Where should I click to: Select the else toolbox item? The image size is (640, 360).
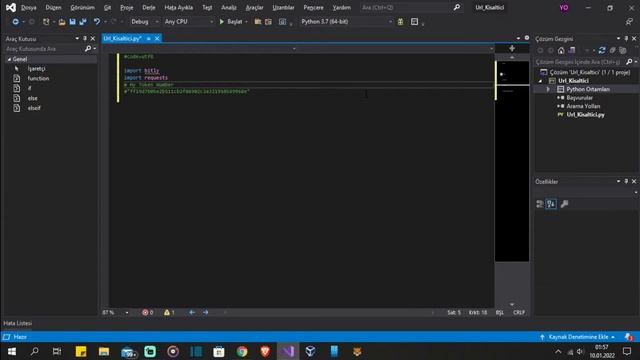point(33,98)
